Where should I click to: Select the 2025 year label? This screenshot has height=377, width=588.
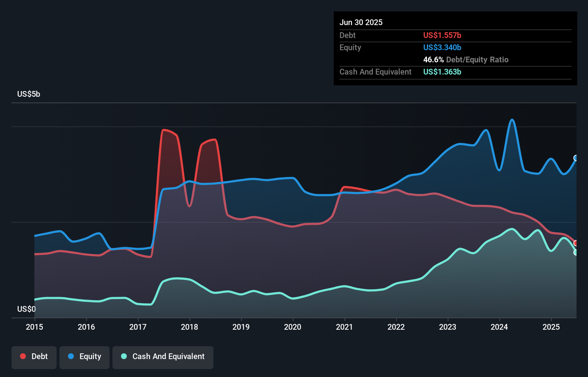point(551,327)
